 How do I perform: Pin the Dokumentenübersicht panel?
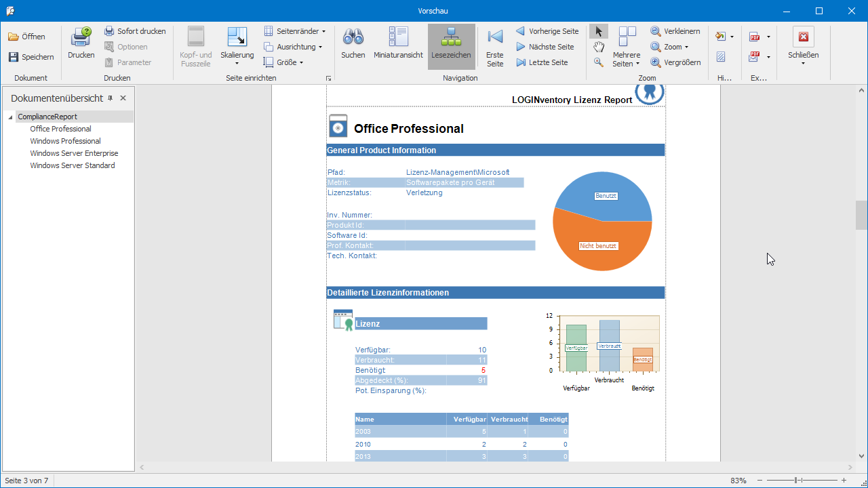pos(111,98)
